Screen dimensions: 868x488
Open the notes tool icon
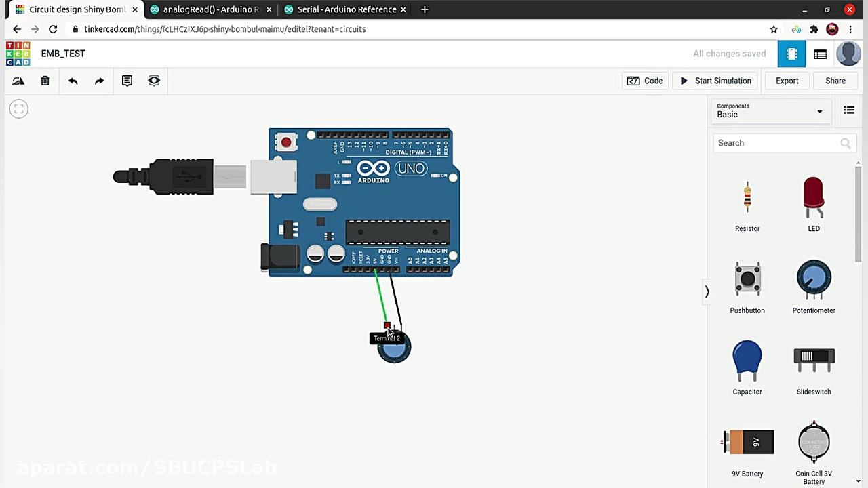coord(127,81)
